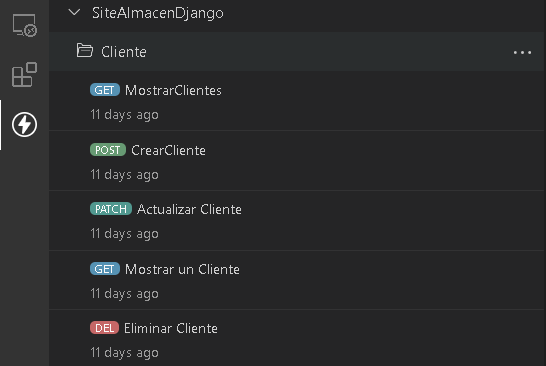This screenshot has height=366, width=546.
Task: Click the POST badge beside CrearCliente
Action: 108,150
